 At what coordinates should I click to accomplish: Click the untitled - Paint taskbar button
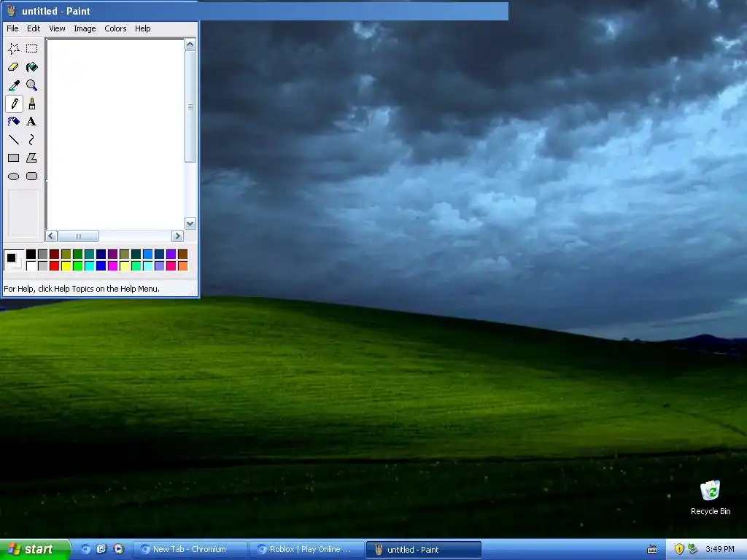click(424, 549)
